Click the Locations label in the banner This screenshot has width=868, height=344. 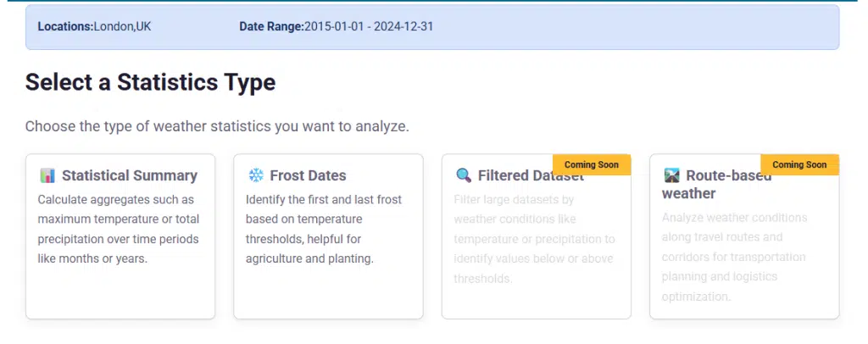tap(65, 26)
